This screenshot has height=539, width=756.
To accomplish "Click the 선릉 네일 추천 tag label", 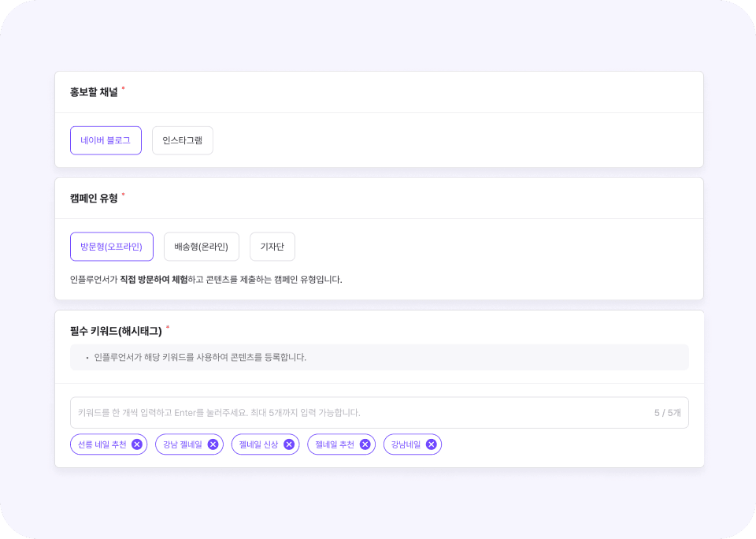I will 102,444.
